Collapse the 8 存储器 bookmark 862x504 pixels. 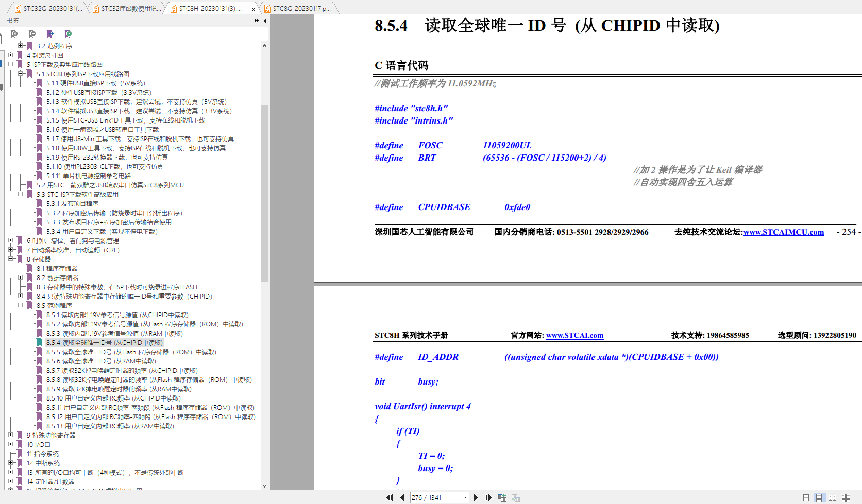point(10,258)
